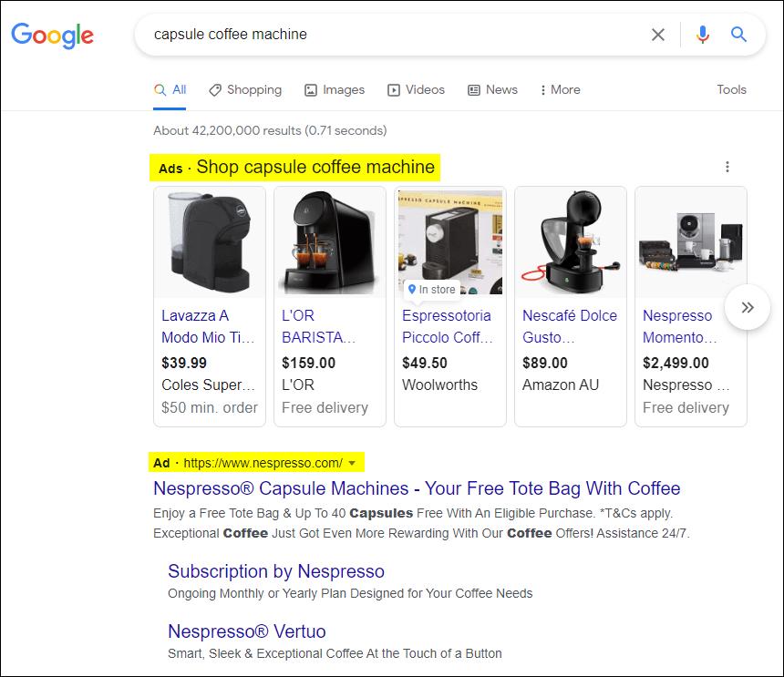Open the Subscription by Nespresso sitelink

click(276, 571)
